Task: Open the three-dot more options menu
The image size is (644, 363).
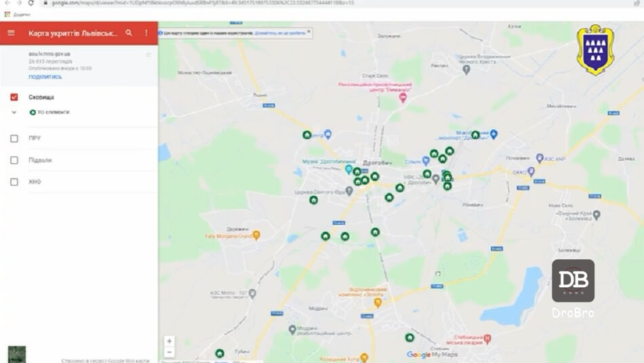Action: (x=146, y=33)
